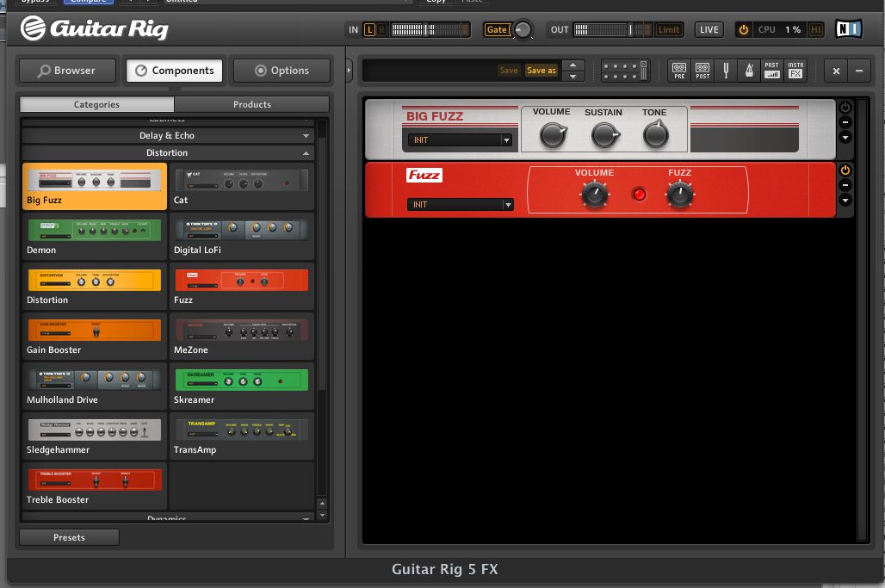
Task: Choose the Demon component
Action: click(x=94, y=237)
